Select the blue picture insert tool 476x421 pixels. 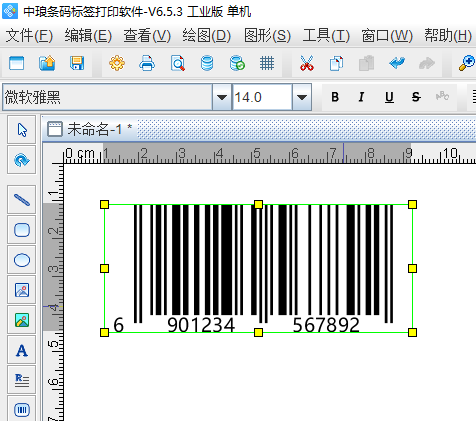(22, 290)
